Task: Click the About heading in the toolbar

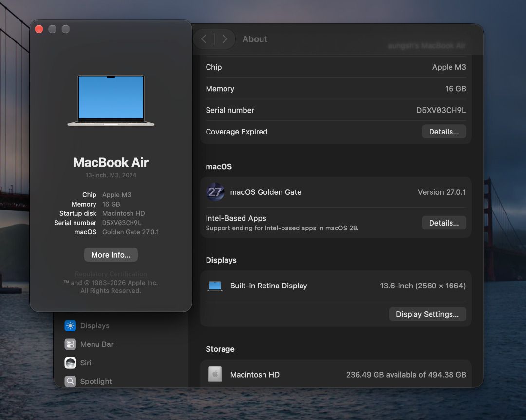Action: [255, 39]
